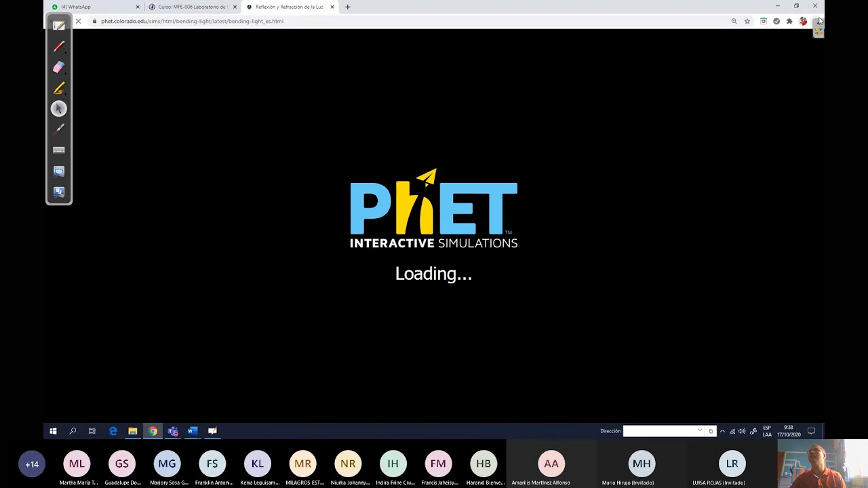The width and height of the screenshot is (868, 488).
Task: Click the phet.colorado.edu address bar
Action: click(407, 21)
